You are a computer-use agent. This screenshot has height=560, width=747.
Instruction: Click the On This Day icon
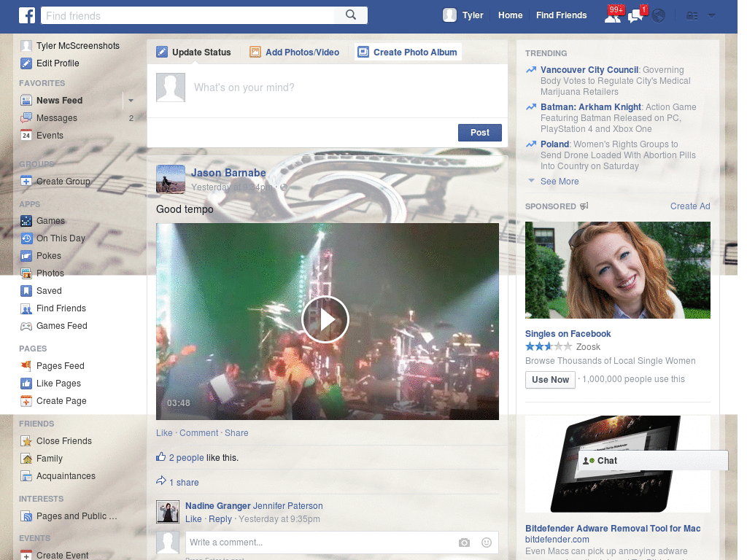26,238
